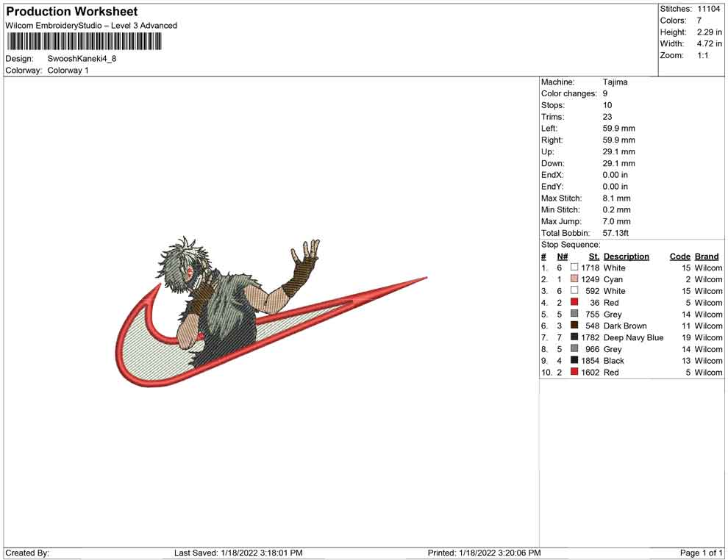
Task: Click the St. column header
Action: click(x=594, y=256)
